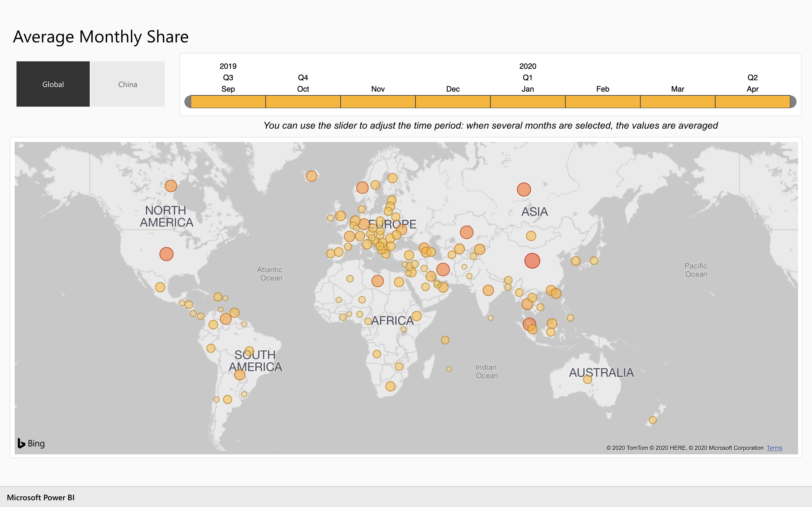The image size is (812, 507).
Task: Click the bubble over South Africa
Action: click(x=390, y=386)
